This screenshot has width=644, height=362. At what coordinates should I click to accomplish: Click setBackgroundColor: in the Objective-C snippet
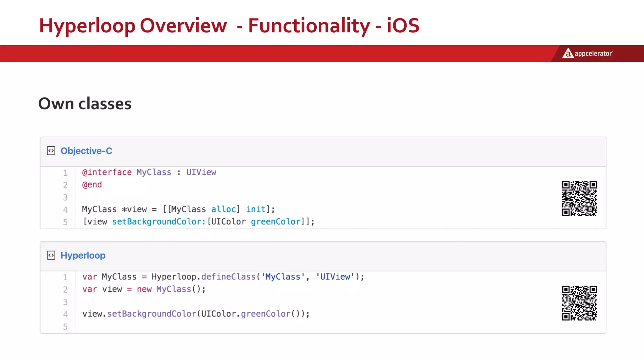(x=159, y=222)
